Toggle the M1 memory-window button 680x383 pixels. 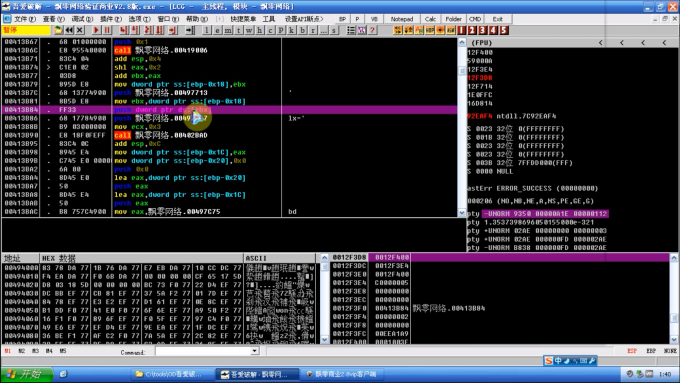click(8, 351)
